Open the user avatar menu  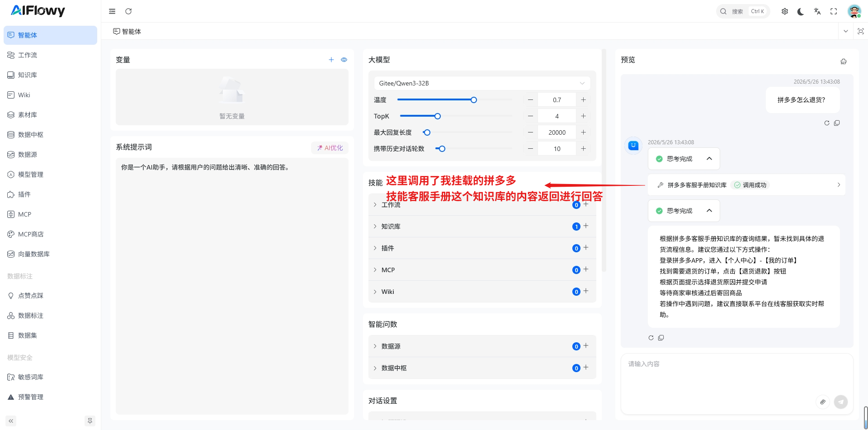(854, 11)
